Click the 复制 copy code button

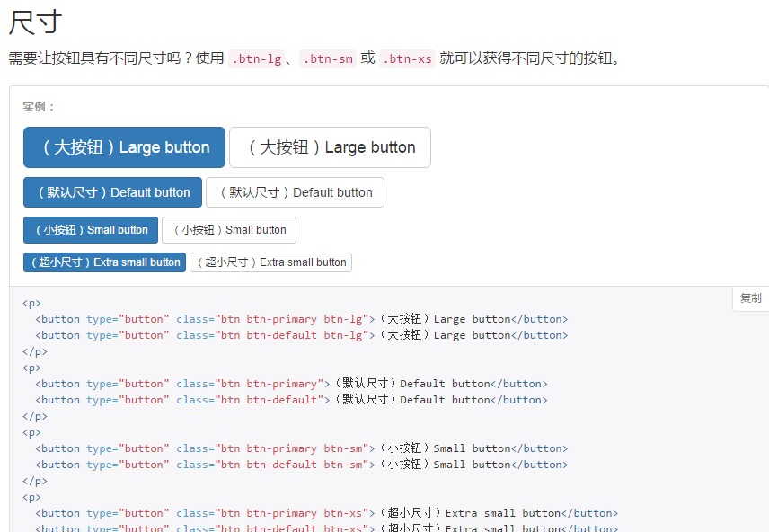749,297
